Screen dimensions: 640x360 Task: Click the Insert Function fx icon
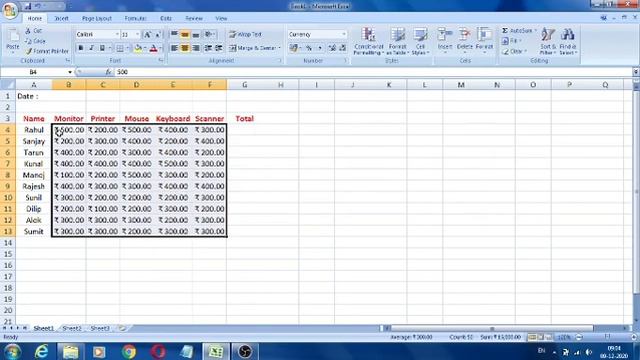tap(108, 72)
